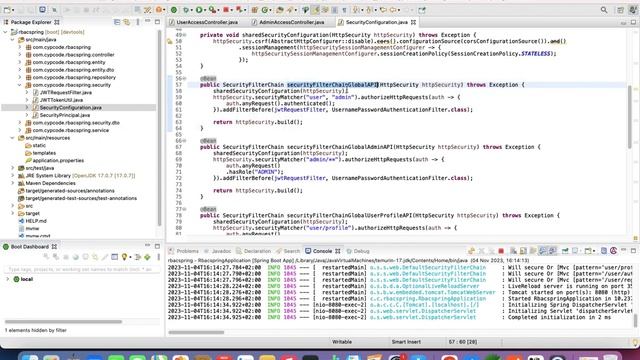Click the green Boot Dashboard toolbar icon

(x=174, y=10)
